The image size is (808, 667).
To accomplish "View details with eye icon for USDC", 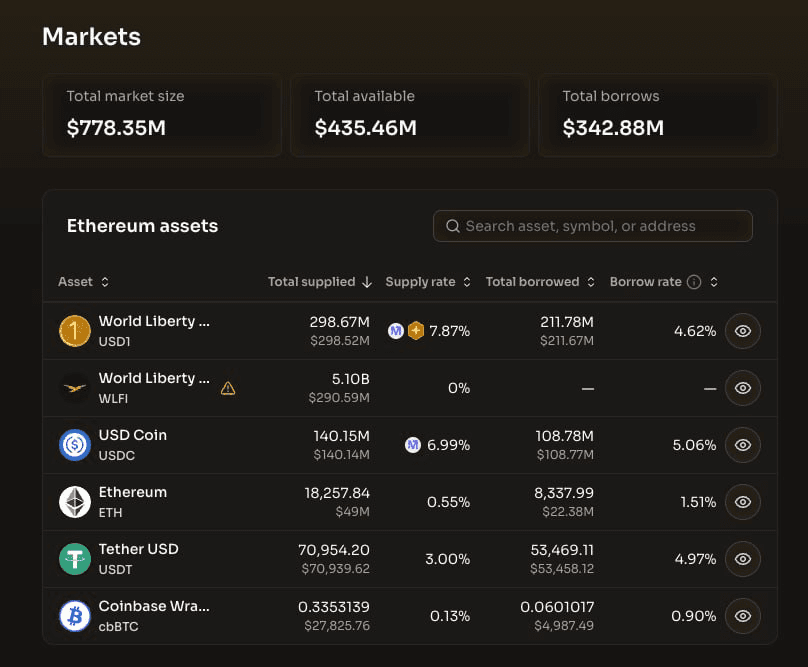I will 743,445.
